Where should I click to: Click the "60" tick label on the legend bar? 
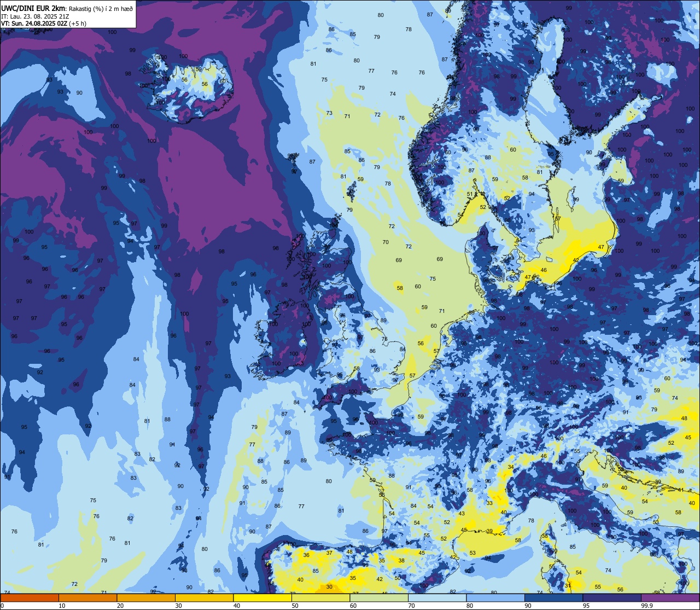[353, 606]
